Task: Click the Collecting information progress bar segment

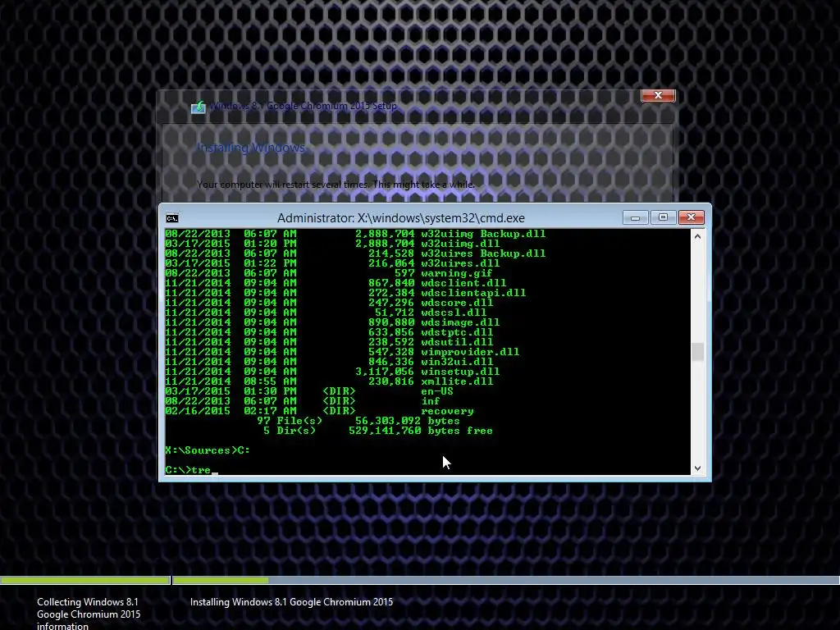Action: 84,580
